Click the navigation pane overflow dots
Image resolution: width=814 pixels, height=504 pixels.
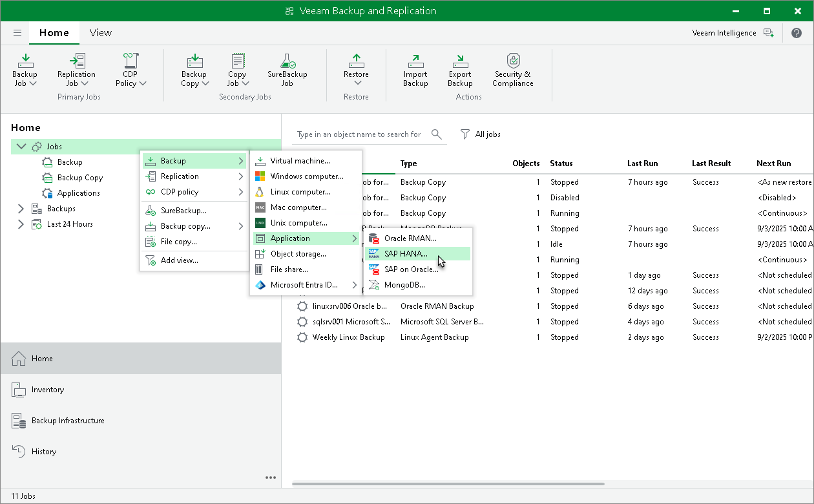pyautogui.click(x=271, y=478)
